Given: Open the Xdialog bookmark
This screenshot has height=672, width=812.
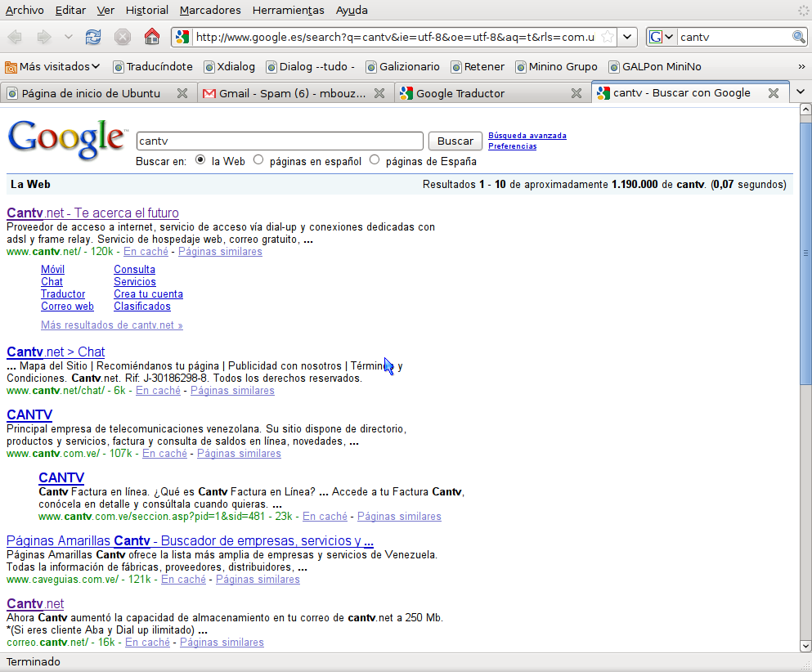Looking at the screenshot, I should coord(230,67).
